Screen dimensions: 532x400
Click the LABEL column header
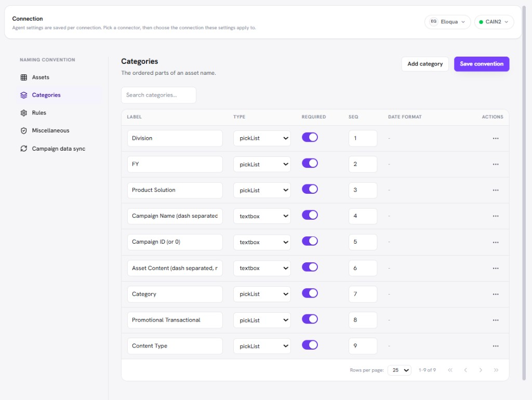coord(135,117)
